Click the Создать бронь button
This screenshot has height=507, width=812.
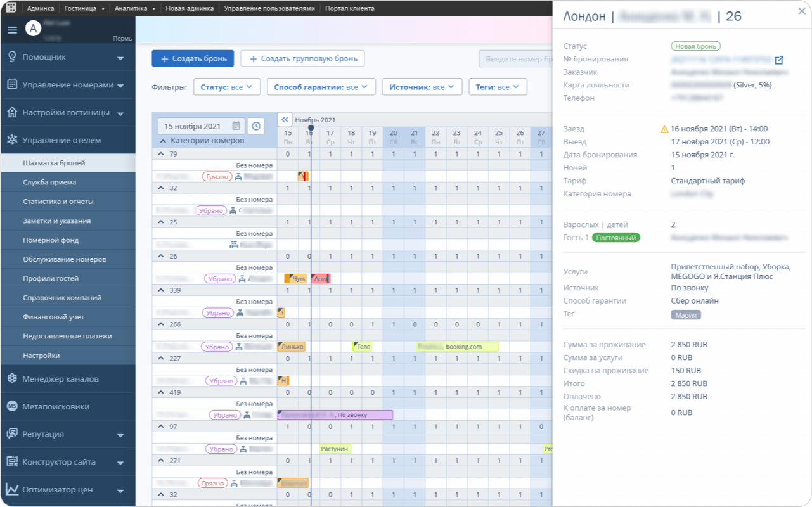pyautogui.click(x=193, y=59)
